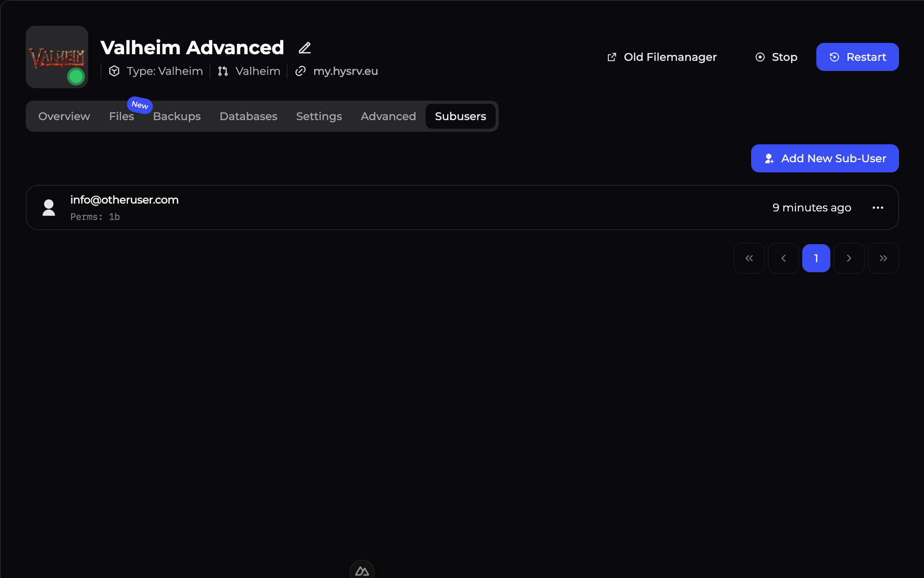Select info@otheruser.com sub-user email

click(124, 200)
